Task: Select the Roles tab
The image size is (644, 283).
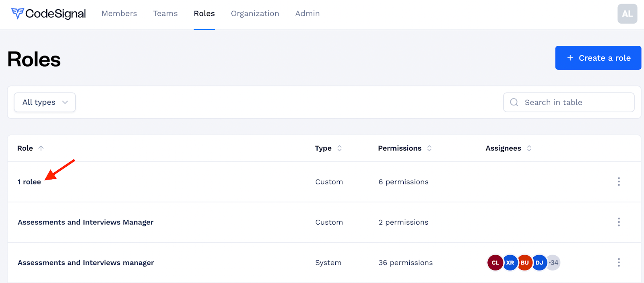Action: point(204,14)
